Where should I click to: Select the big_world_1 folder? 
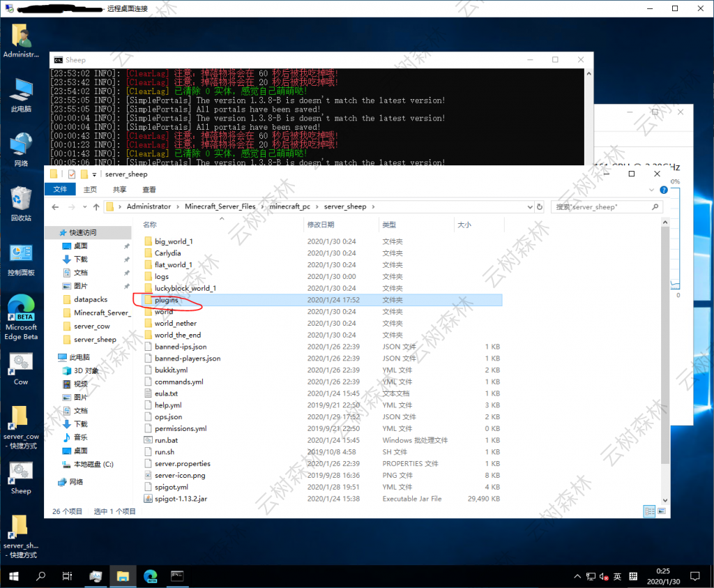tap(174, 241)
